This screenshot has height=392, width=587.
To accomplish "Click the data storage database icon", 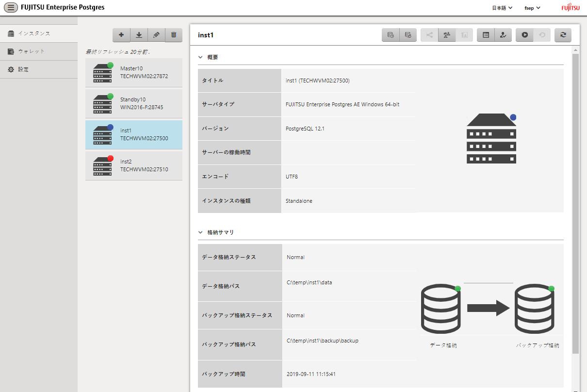I will click(x=440, y=309).
